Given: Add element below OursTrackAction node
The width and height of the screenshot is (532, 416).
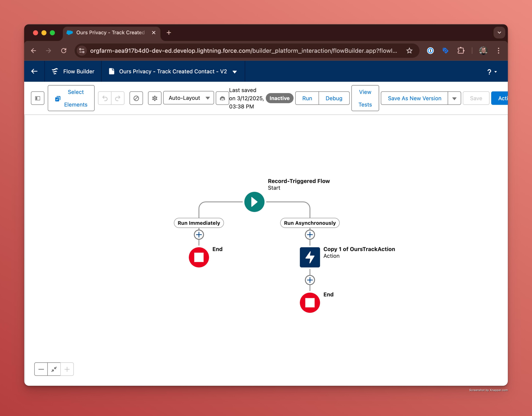Looking at the screenshot, I should [310, 280].
